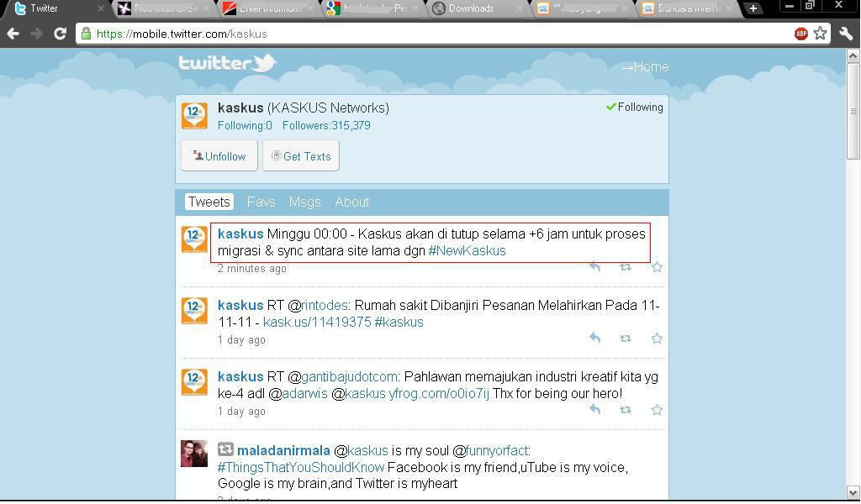Favorite the RT @rintodes tweet
This screenshot has height=504, width=861.
[x=657, y=339]
